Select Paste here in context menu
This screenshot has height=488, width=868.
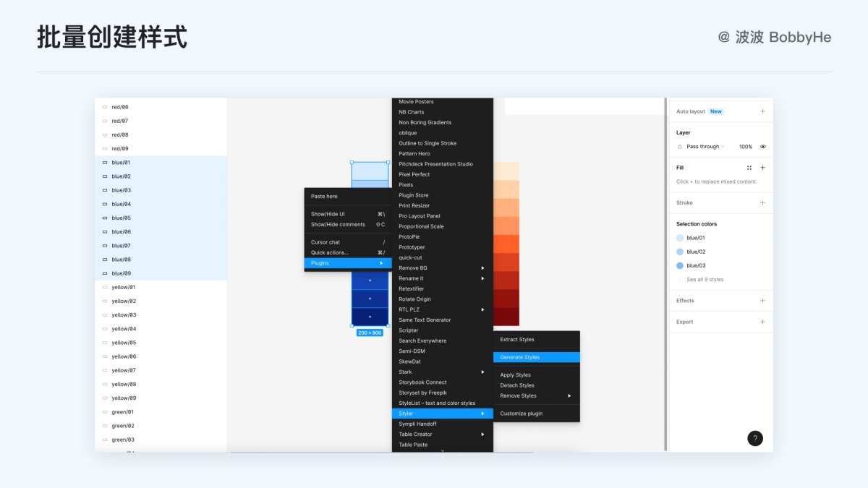coord(324,197)
